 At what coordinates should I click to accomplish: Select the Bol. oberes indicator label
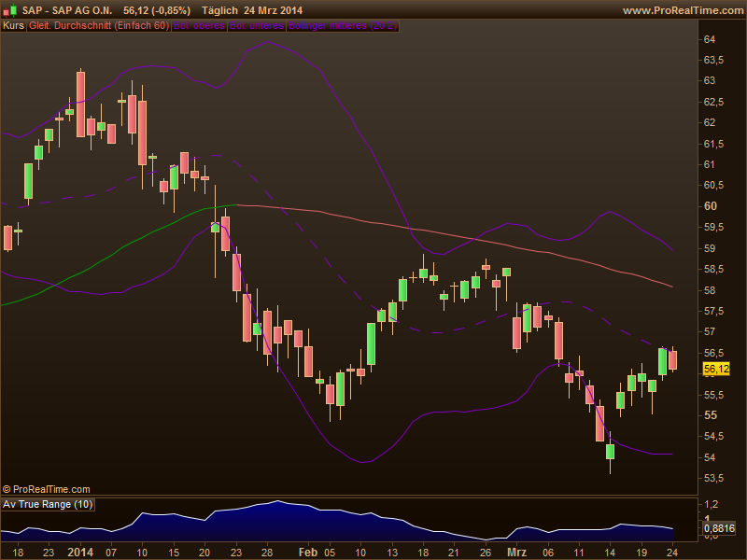click(199, 26)
